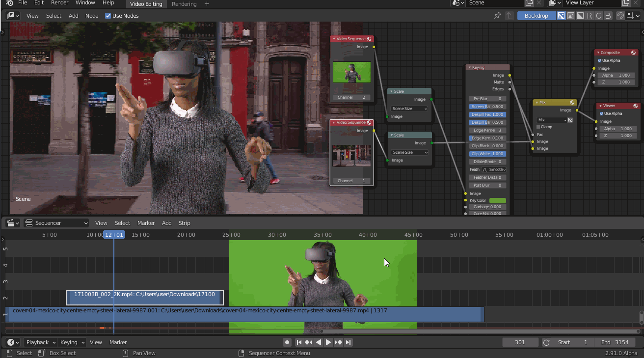The height and width of the screenshot is (358, 644).
Task: Jump to the next keyframe
Action: [338, 342]
